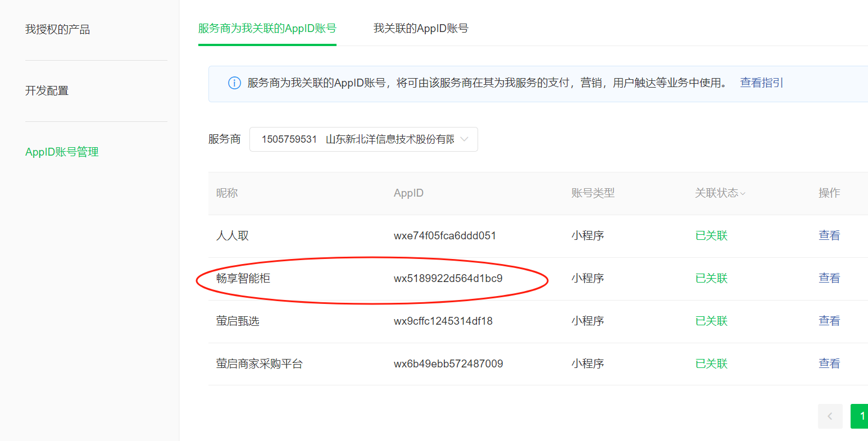Click the nickname 人人取
This screenshot has height=441, width=868.
pos(233,235)
